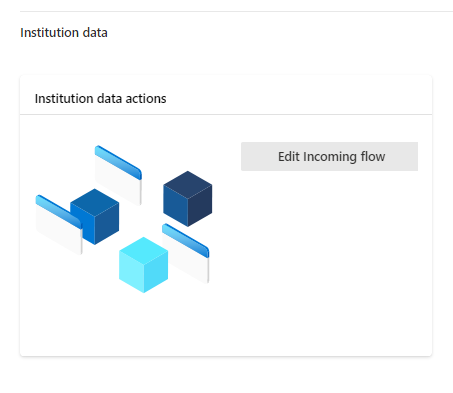Click the word flow in the button label
This screenshot has width=453, height=393.
pos(373,157)
